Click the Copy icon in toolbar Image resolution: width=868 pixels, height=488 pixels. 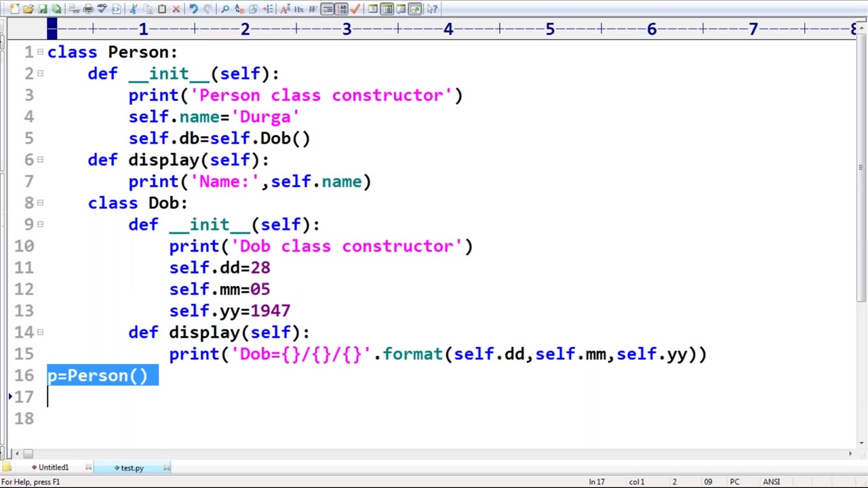point(149,9)
